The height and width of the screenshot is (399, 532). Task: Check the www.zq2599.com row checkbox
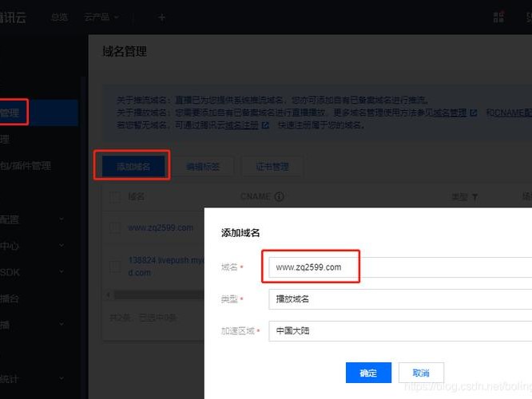click(x=115, y=227)
